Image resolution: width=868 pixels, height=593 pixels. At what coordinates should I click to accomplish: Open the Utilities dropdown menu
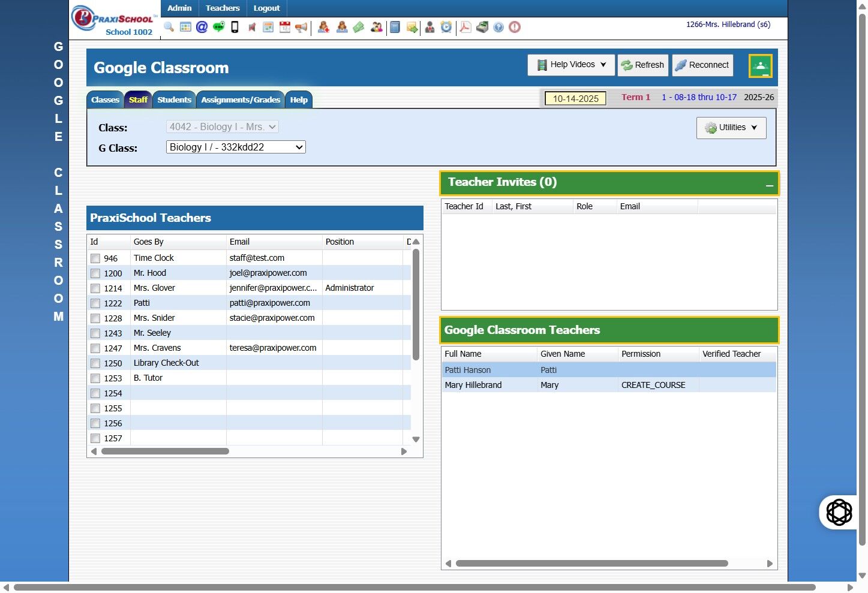coord(731,128)
